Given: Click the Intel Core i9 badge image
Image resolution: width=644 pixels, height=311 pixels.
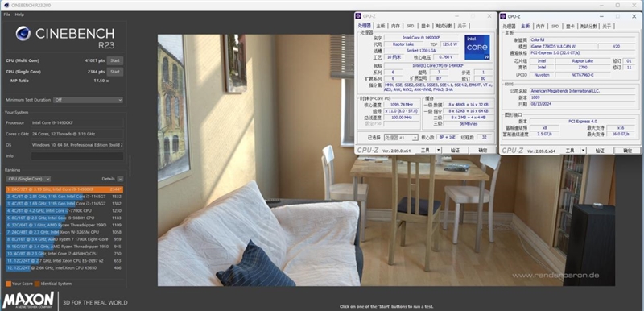Looking at the screenshot, I should coord(477,48).
